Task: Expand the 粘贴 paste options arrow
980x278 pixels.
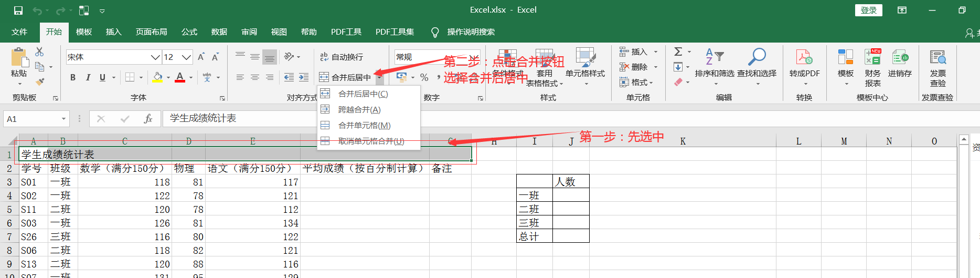Action: pyautogui.click(x=19, y=84)
